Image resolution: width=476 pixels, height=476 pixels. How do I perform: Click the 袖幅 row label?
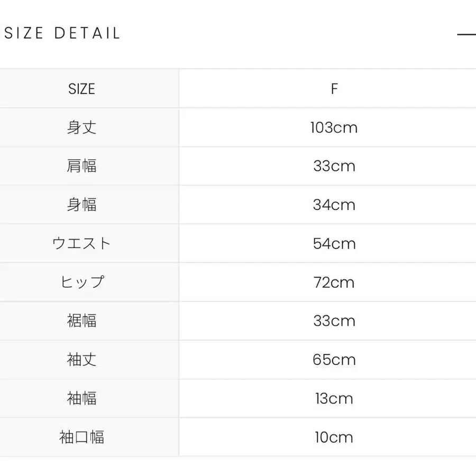81,398
